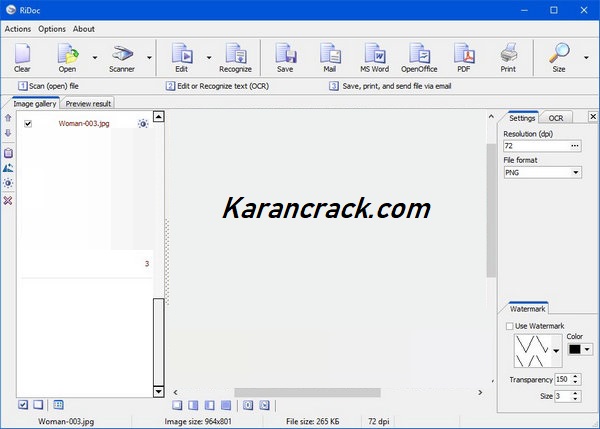Click fourth layout icon under preview
The image size is (600, 429).
pos(226,405)
